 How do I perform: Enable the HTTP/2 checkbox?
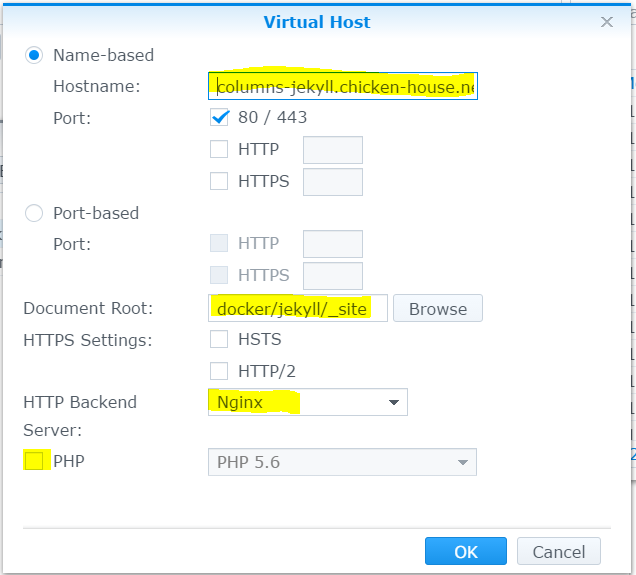pyautogui.click(x=220, y=372)
